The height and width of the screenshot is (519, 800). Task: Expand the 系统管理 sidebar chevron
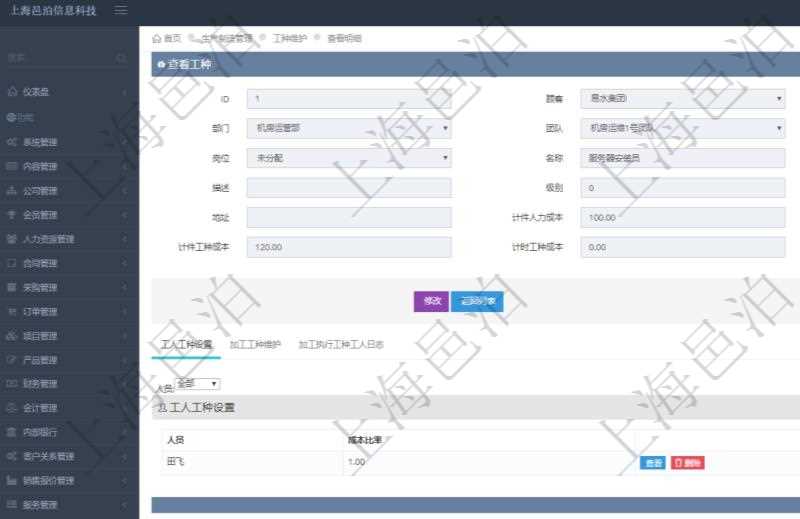[x=125, y=142]
